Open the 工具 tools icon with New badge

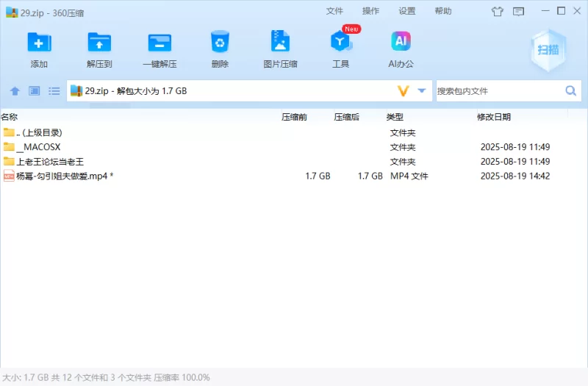340,41
